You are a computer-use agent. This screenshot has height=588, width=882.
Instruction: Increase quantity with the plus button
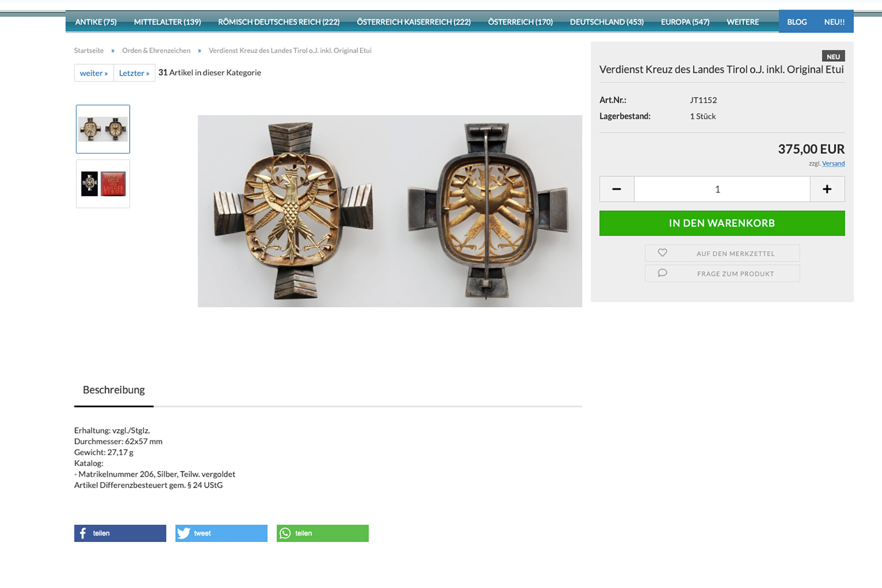coord(827,189)
